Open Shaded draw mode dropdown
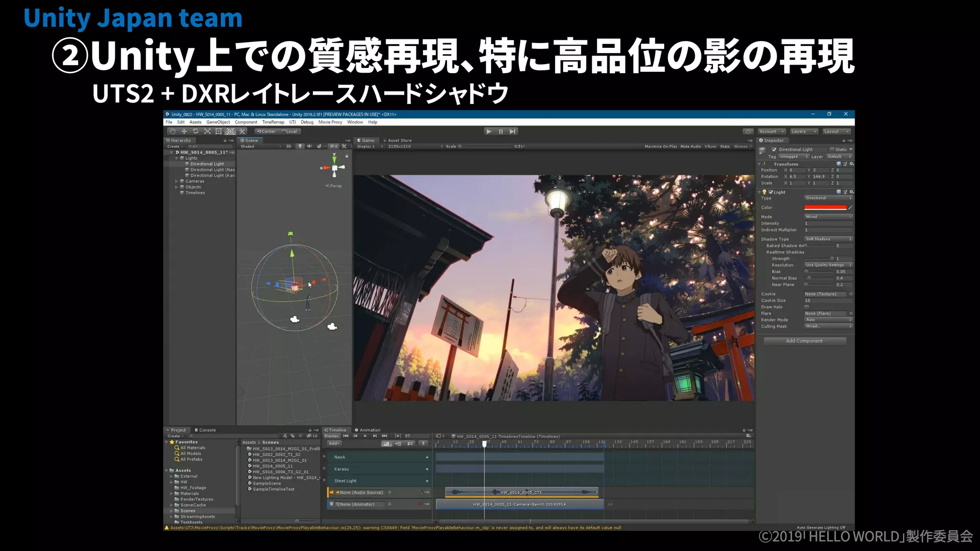 click(261, 146)
